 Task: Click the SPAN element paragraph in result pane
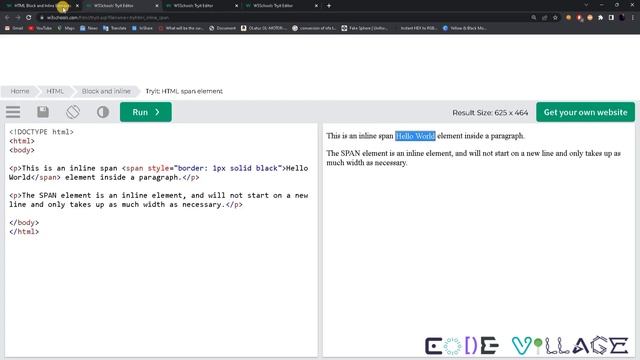click(473, 158)
